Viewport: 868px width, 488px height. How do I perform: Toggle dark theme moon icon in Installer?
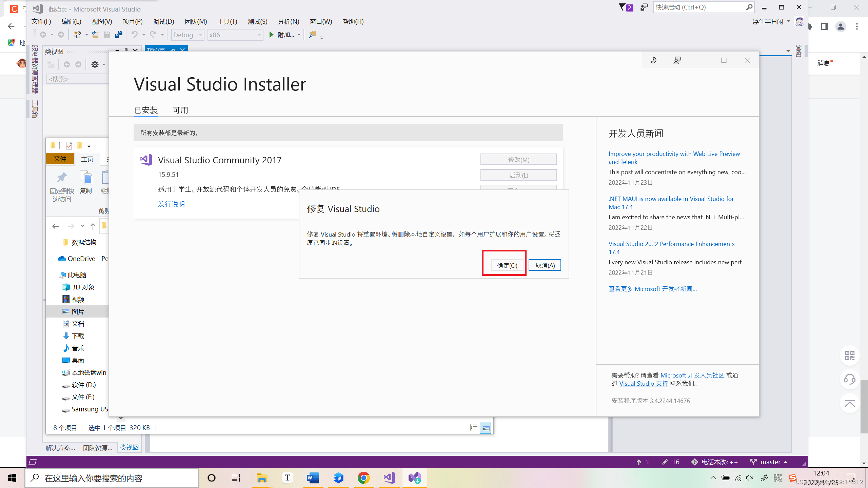653,60
